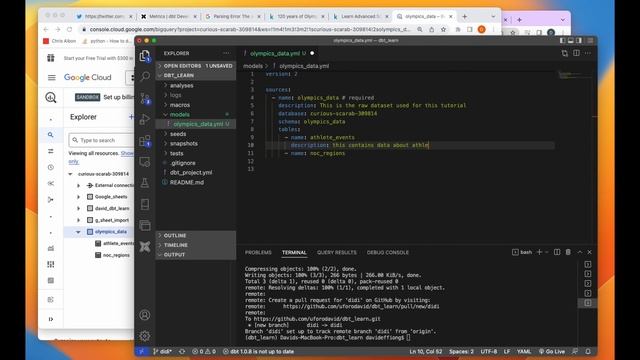Toggle the secondary sidebar layout button
Viewport: 640px width, 360px height.
tap(579, 40)
